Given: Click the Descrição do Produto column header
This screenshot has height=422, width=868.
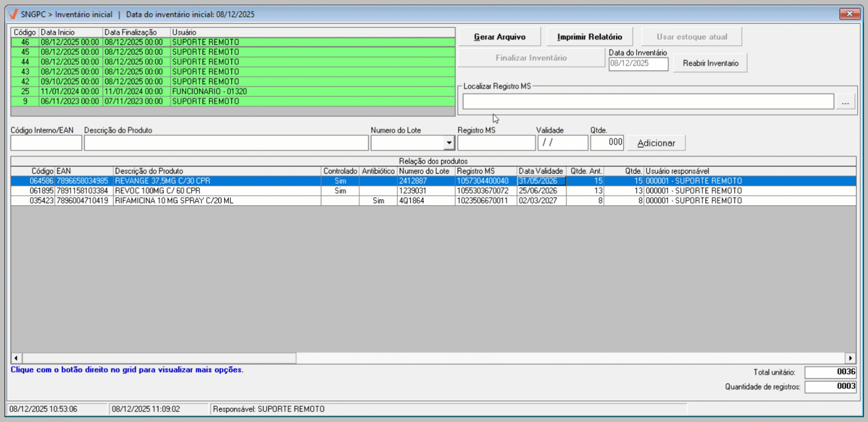Looking at the screenshot, I should [x=217, y=171].
